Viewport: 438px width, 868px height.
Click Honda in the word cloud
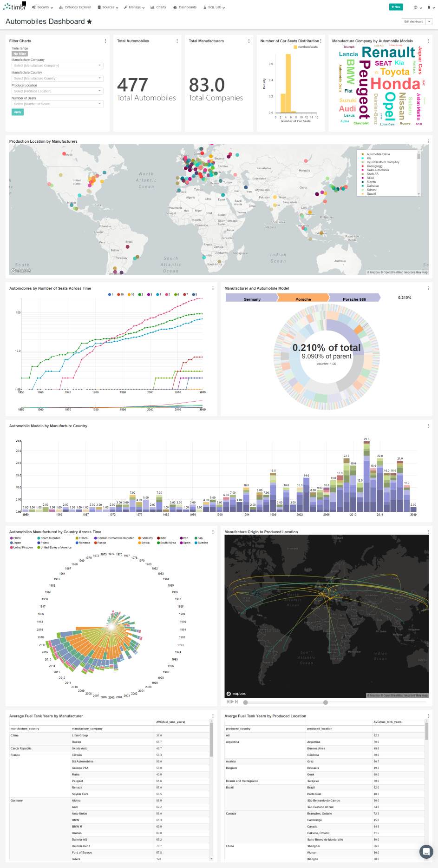click(395, 84)
